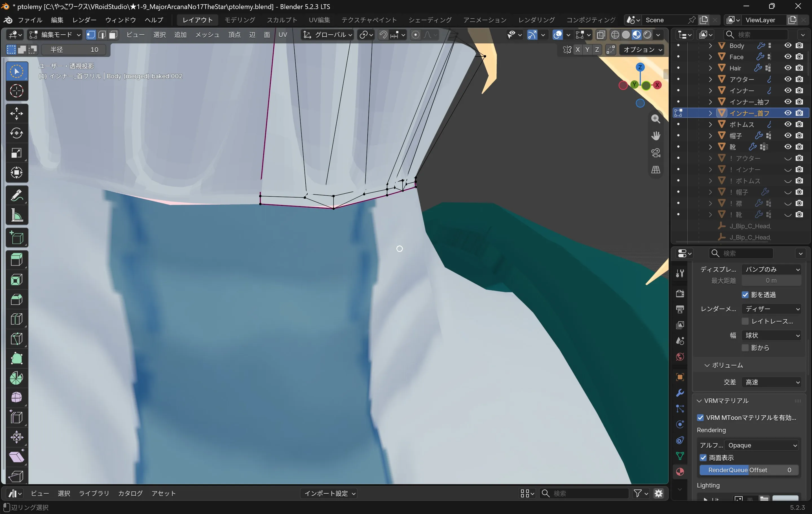This screenshot has height=514, width=812.
Task: Select the Spin tool
Action: 17,378
